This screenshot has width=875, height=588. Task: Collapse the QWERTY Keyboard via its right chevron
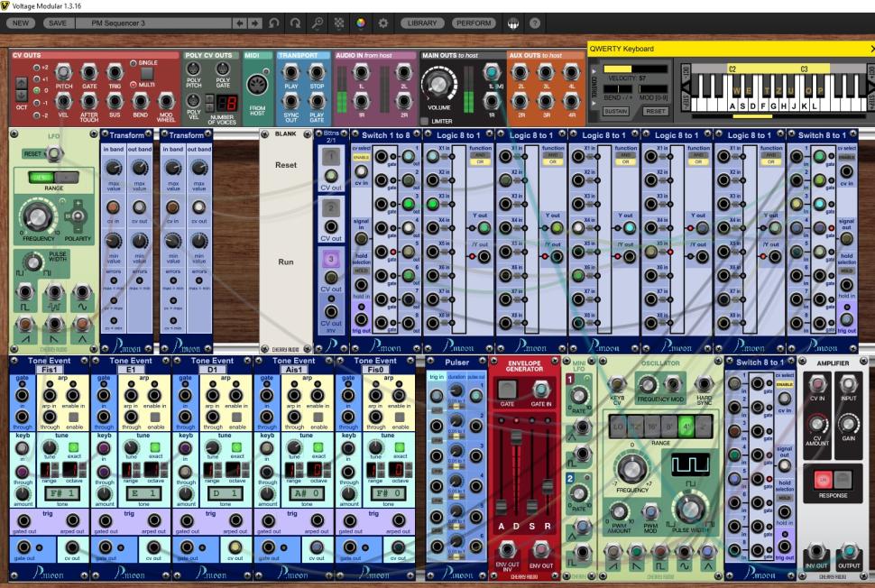point(870,49)
